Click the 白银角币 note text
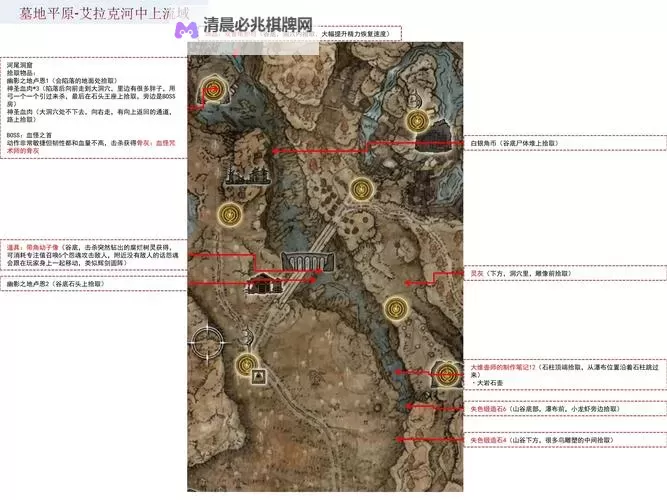Image resolution: width=667 pixels, height=500 pixels. coord(514,143)
